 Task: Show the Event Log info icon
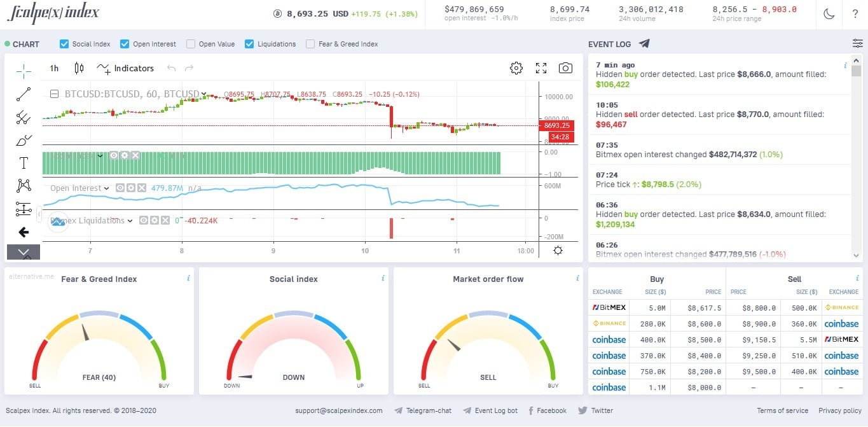(844, 66)
